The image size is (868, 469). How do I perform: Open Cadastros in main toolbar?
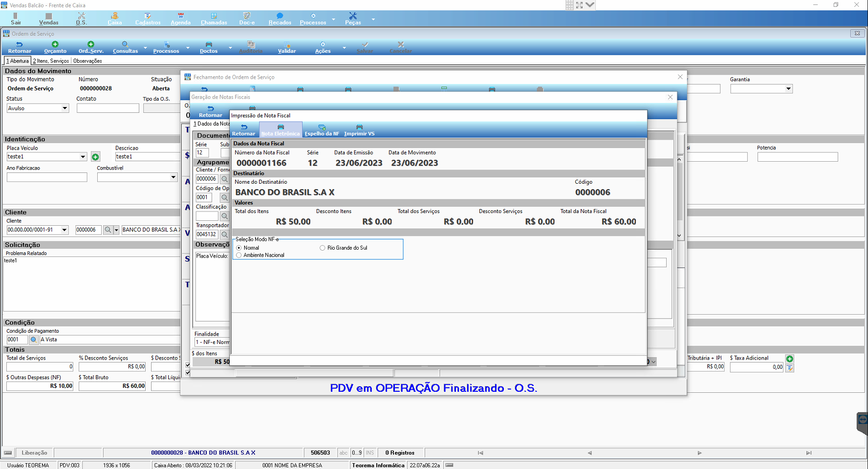(148, 19)
